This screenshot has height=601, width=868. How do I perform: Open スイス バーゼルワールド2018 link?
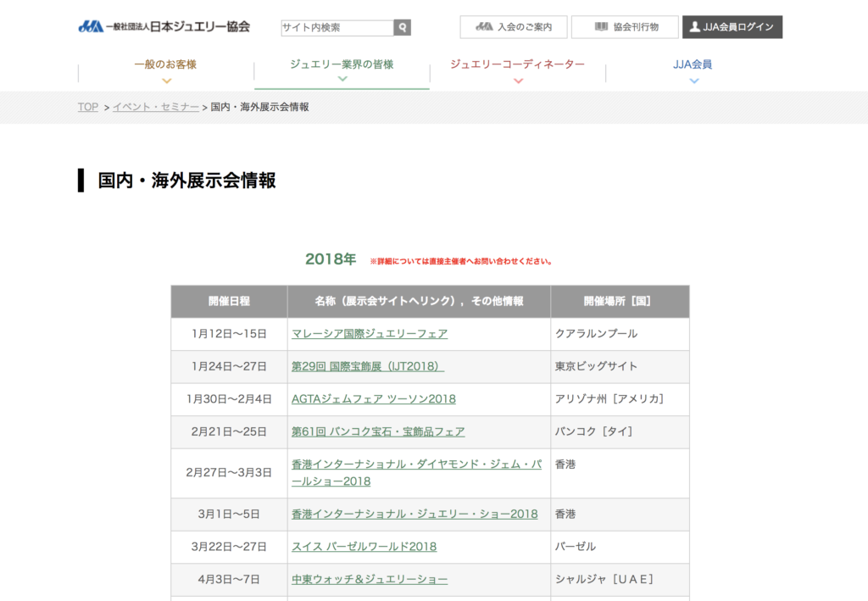[x=364, y=547]
